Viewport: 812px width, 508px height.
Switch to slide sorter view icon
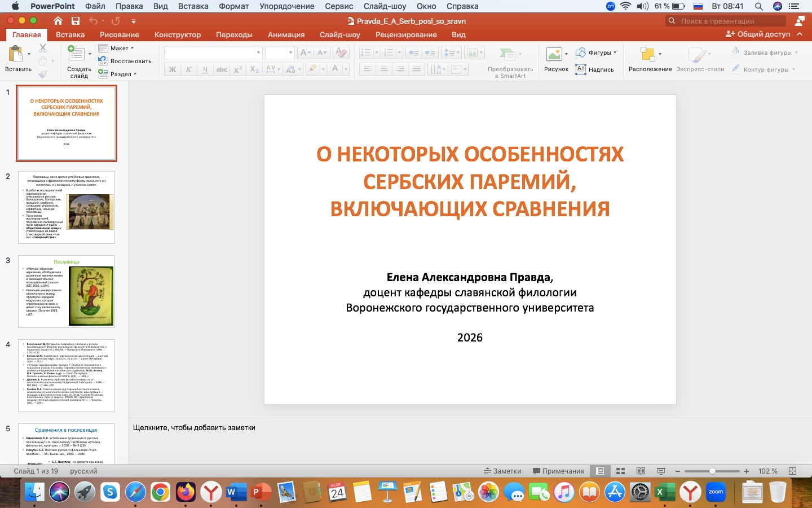pos(621,471)
